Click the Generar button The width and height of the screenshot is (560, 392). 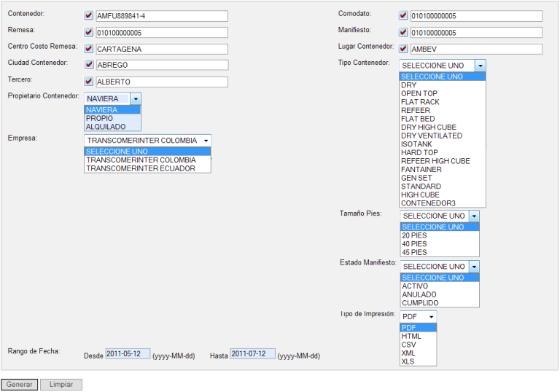(19, 384)
